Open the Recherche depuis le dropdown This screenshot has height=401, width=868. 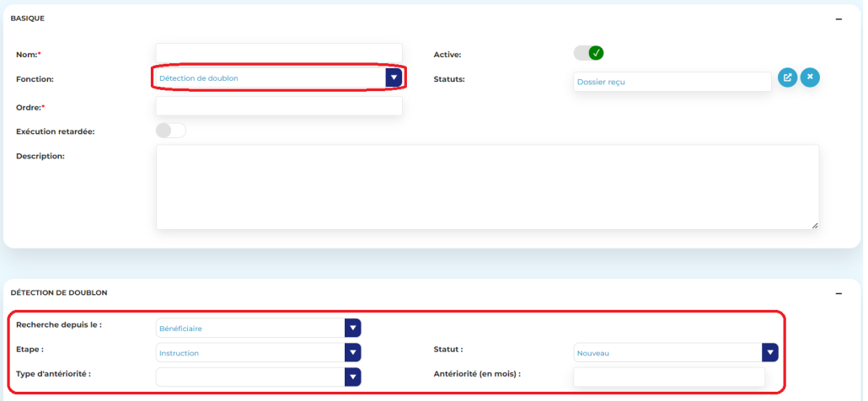(x=251, y=328)
